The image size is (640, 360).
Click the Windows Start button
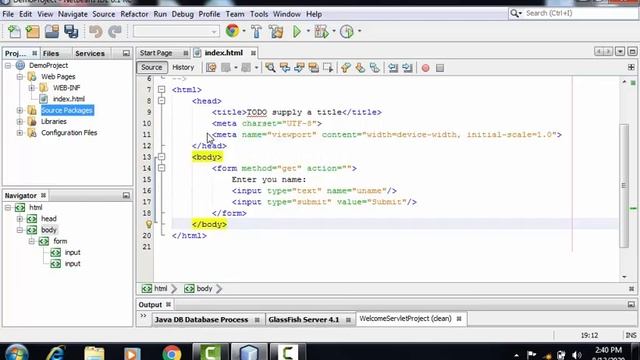coord(16,353)
